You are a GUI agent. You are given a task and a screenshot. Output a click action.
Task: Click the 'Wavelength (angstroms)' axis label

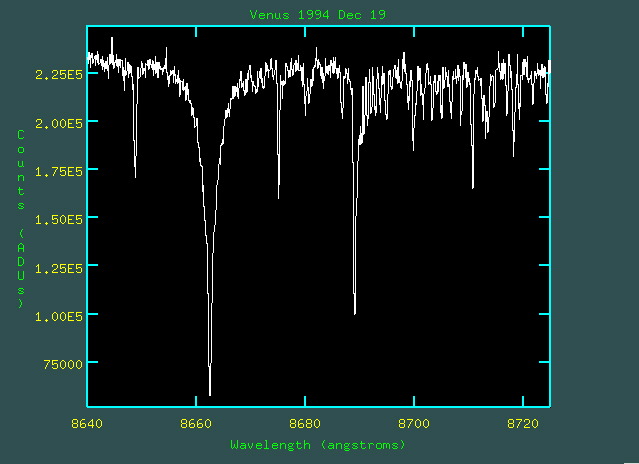[318, 445]
